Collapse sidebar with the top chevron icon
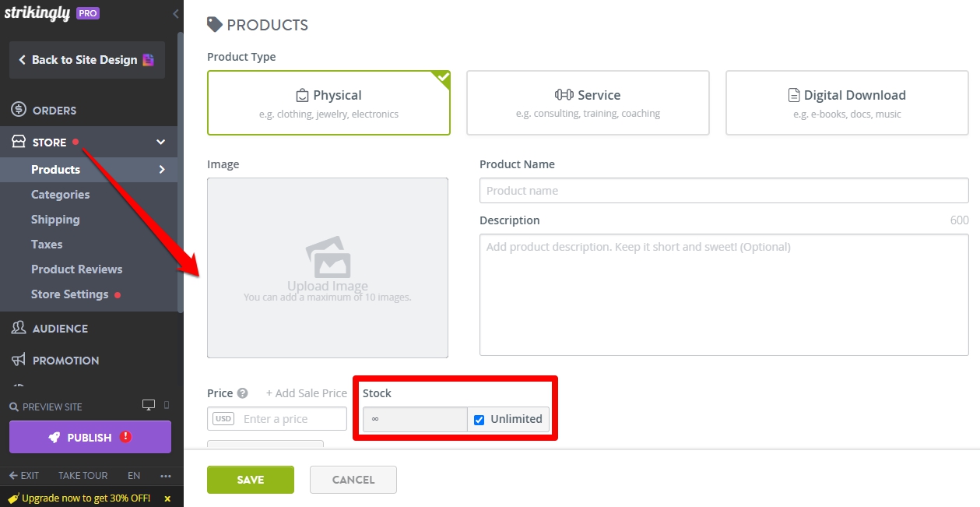This screenshot has height=507, width=980. click(176, 14)
